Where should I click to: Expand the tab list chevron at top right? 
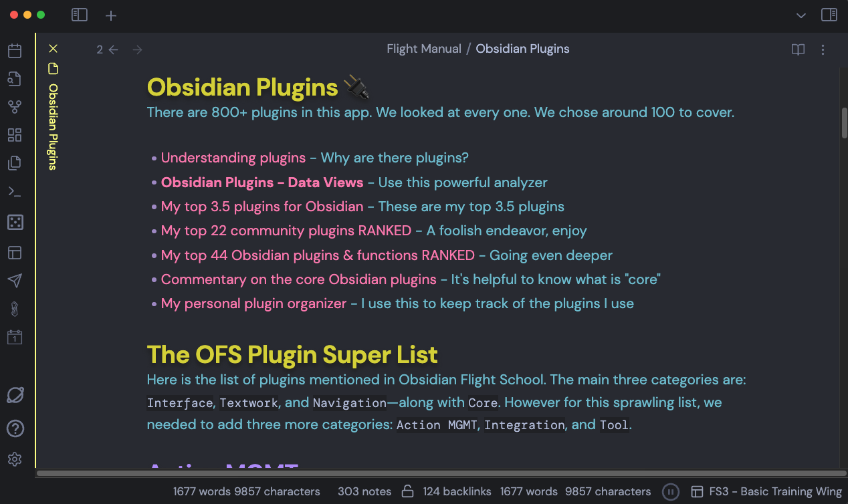coord(800,15)
